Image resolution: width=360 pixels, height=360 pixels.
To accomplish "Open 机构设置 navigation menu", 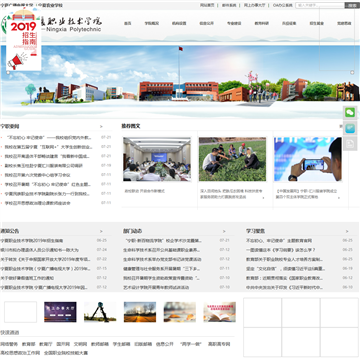I will pos(179,23).
